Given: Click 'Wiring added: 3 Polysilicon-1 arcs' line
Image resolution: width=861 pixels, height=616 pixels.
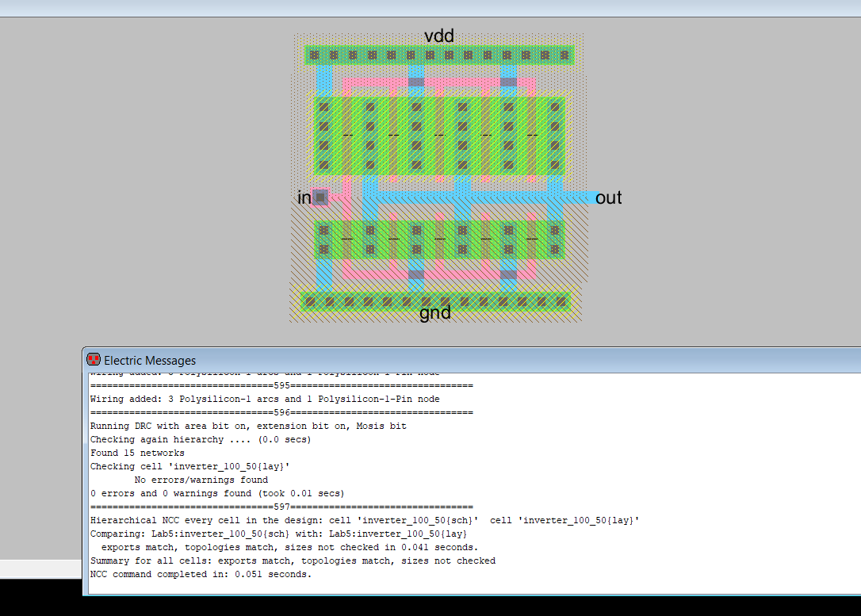Looking at the screenshot, I should (265, 399).
